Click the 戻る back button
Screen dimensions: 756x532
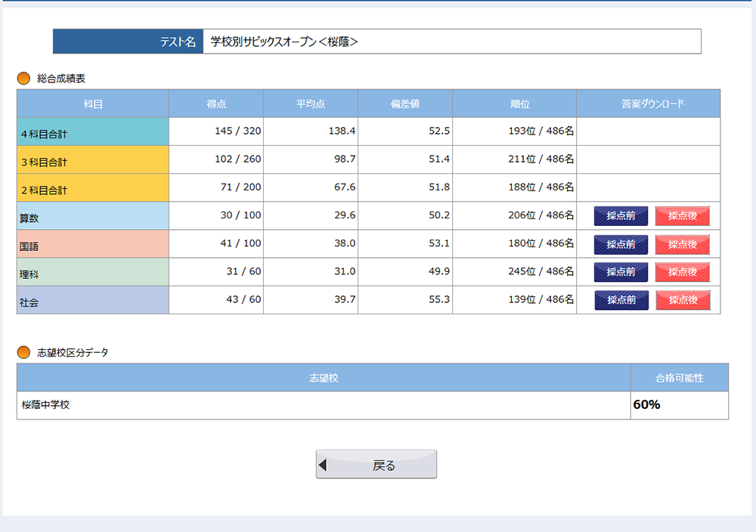coord(376,465)
